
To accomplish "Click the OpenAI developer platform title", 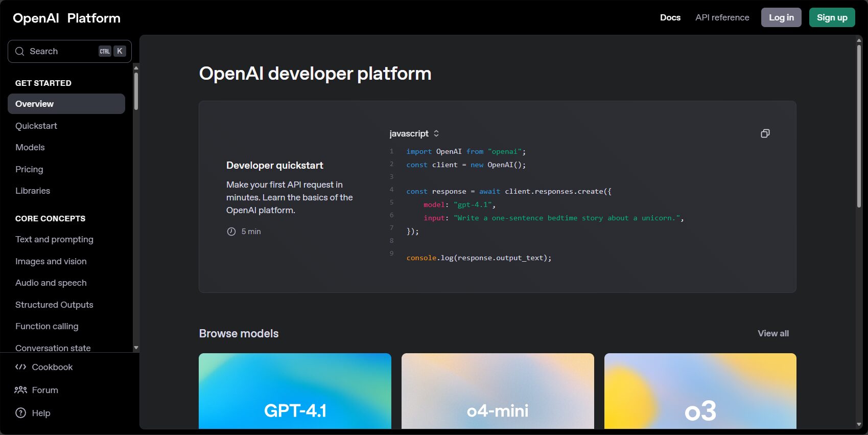I will point(315,74).
